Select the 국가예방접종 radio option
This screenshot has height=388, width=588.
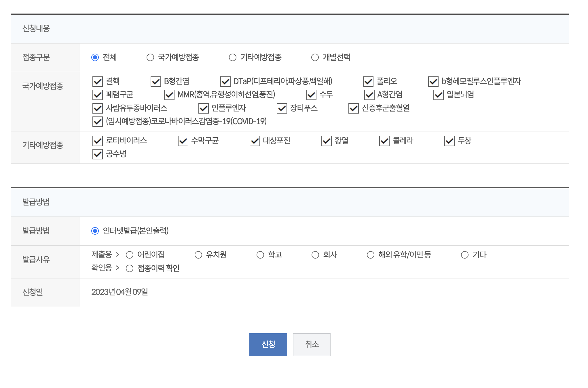[x=150, y=57]
